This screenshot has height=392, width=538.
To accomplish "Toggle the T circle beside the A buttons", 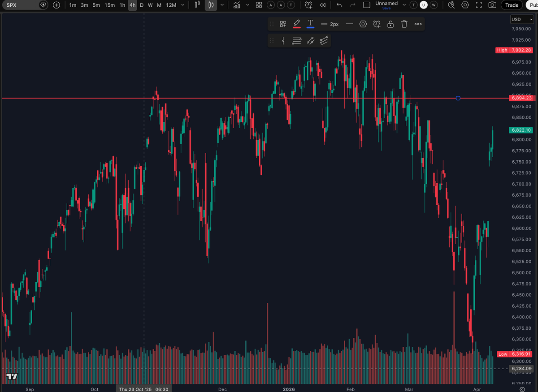I will (x=291, y=5).
